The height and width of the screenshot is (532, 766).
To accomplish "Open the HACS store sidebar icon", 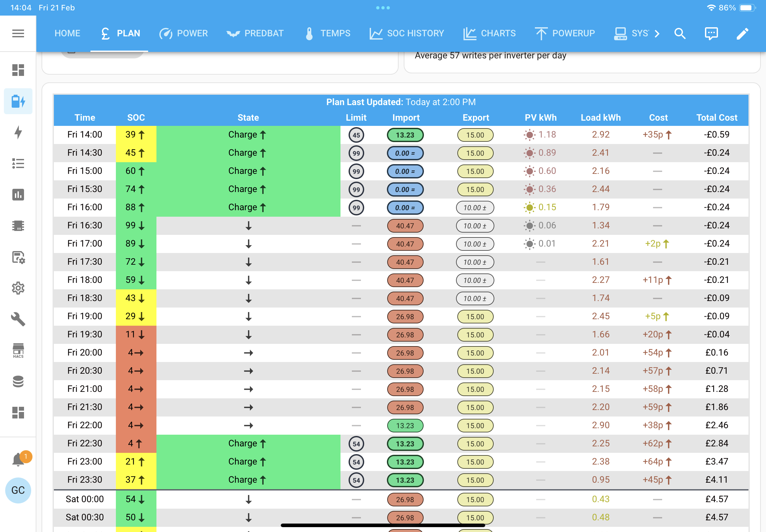I will (x=18, y=350).
